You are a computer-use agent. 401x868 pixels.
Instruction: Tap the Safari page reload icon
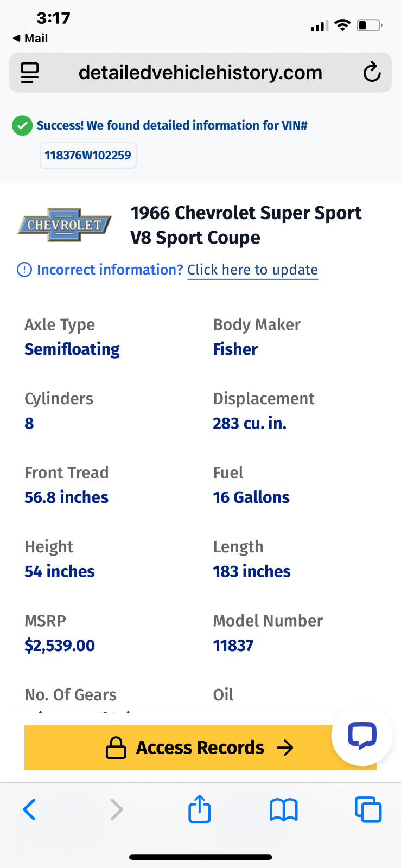coord(372,72)
